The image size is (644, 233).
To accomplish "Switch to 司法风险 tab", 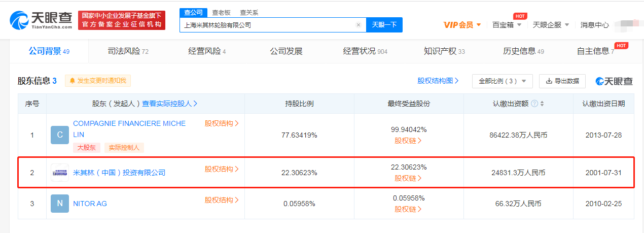I will (x=128, y=51).
